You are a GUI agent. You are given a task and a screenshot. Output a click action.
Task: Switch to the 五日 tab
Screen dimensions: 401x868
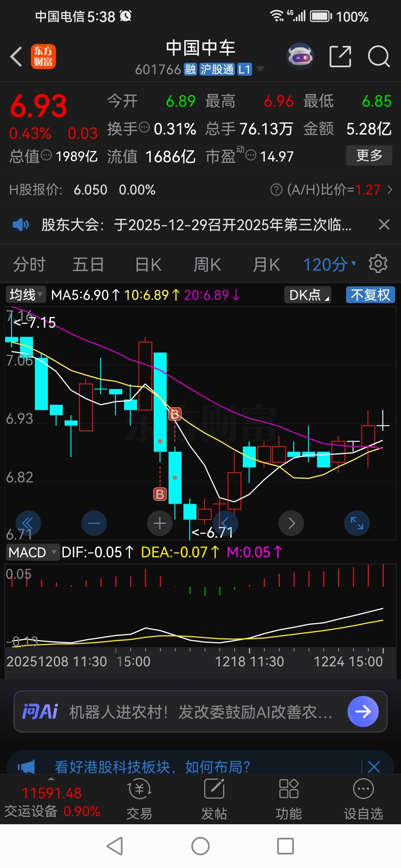tap(88, 265)
